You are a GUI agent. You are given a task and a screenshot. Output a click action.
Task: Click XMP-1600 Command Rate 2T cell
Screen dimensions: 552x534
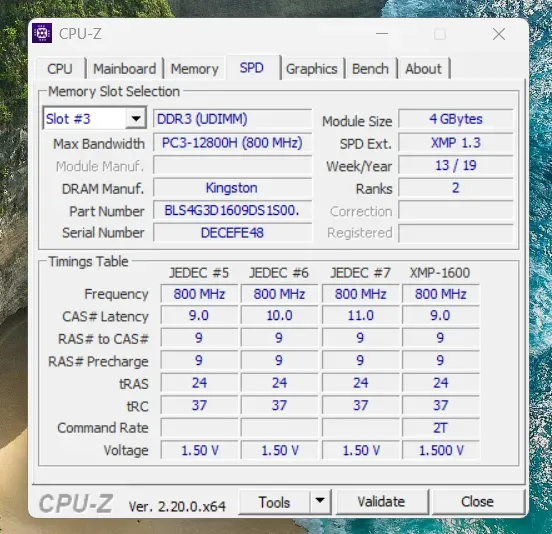click(x=441, y=428)
